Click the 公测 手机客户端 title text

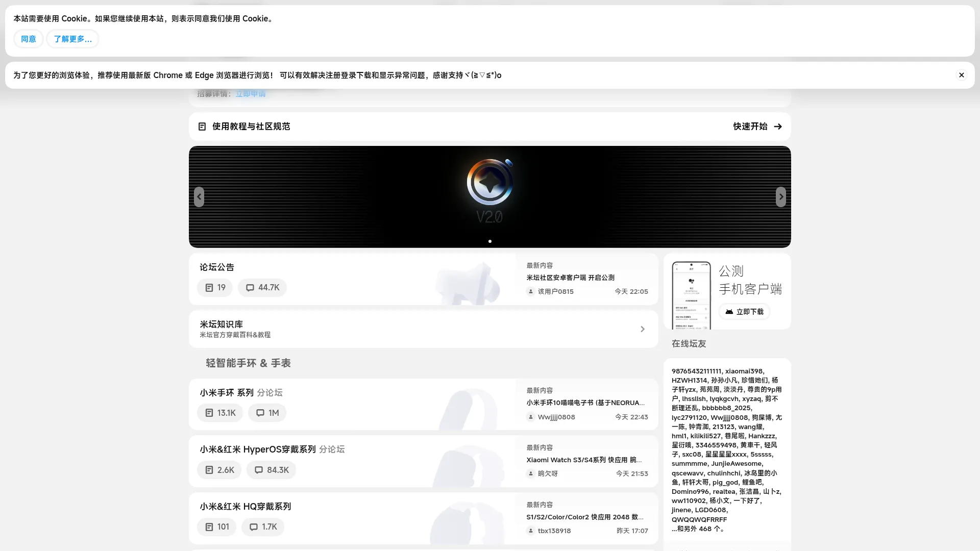tap(750, 280)
